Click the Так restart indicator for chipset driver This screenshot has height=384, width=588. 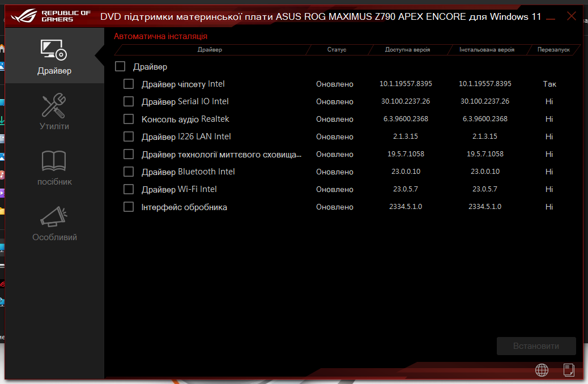tap(549, 83)
